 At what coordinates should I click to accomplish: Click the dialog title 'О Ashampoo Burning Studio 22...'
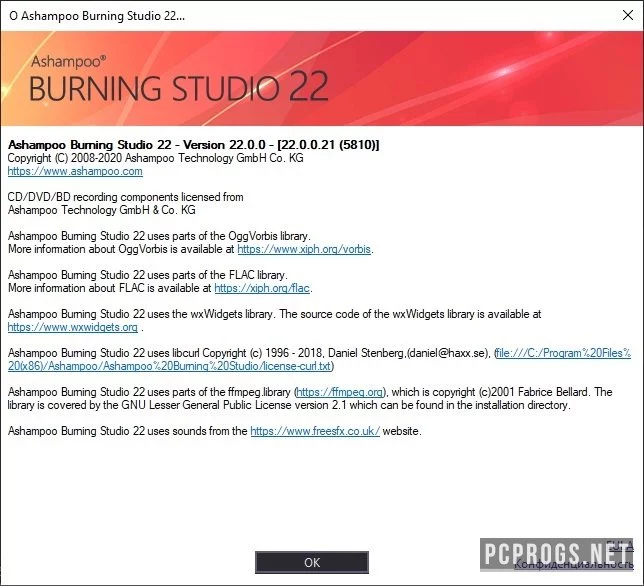(x=97, y=16)
